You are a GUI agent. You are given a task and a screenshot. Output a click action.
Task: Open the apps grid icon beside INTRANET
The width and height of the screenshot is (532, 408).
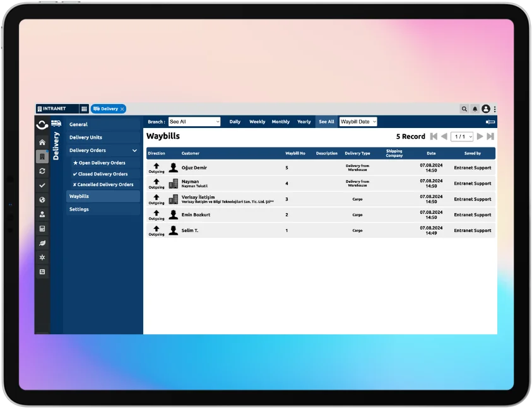pyautogui.click(x=84, y=109)
